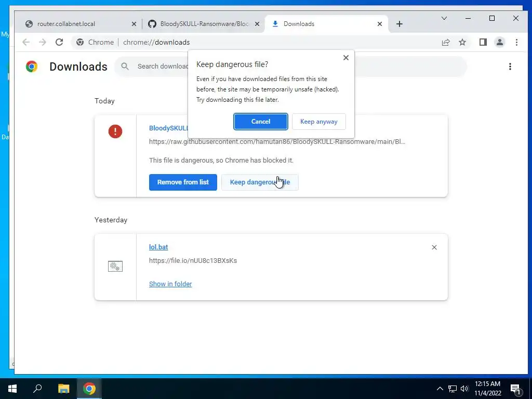Bookmark this page with star icon
The height and width of the screenshot is (399, 532).
[x=462, y=42]
